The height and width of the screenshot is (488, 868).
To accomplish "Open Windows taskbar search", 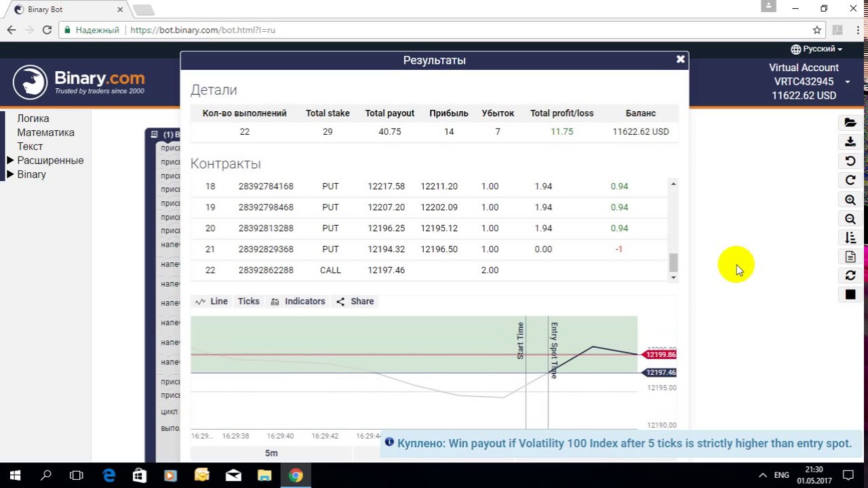I will click(46, 475).
